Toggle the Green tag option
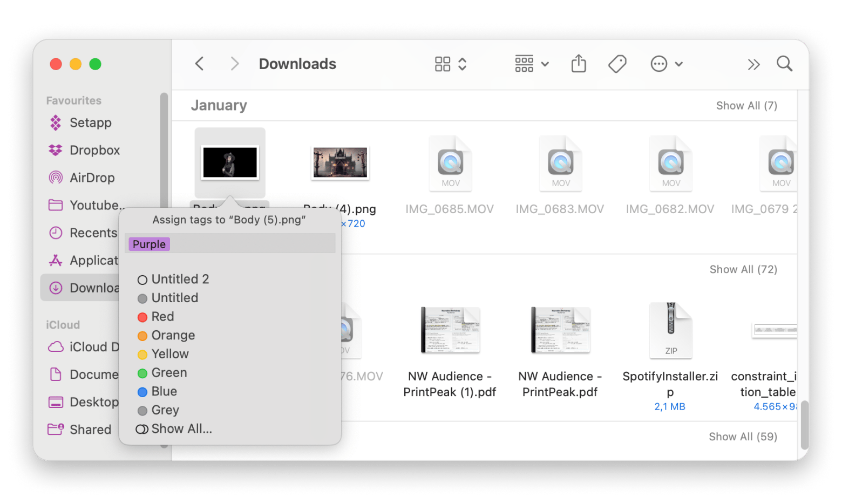The width and height of the screenshot is (842, 504). (169, 373)
